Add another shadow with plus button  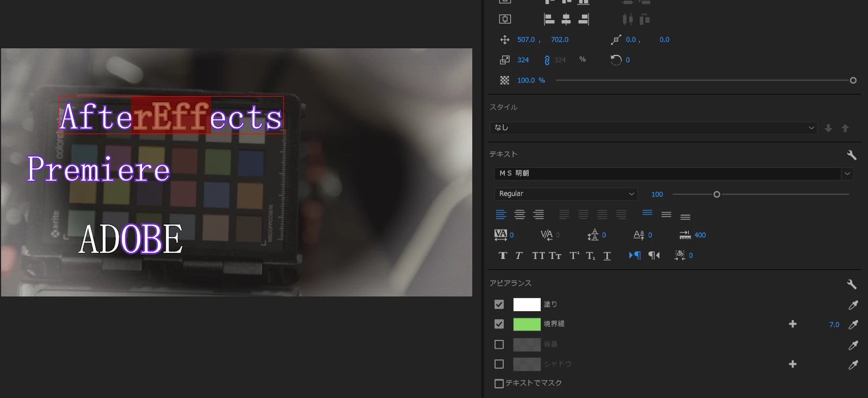point(793,364)
